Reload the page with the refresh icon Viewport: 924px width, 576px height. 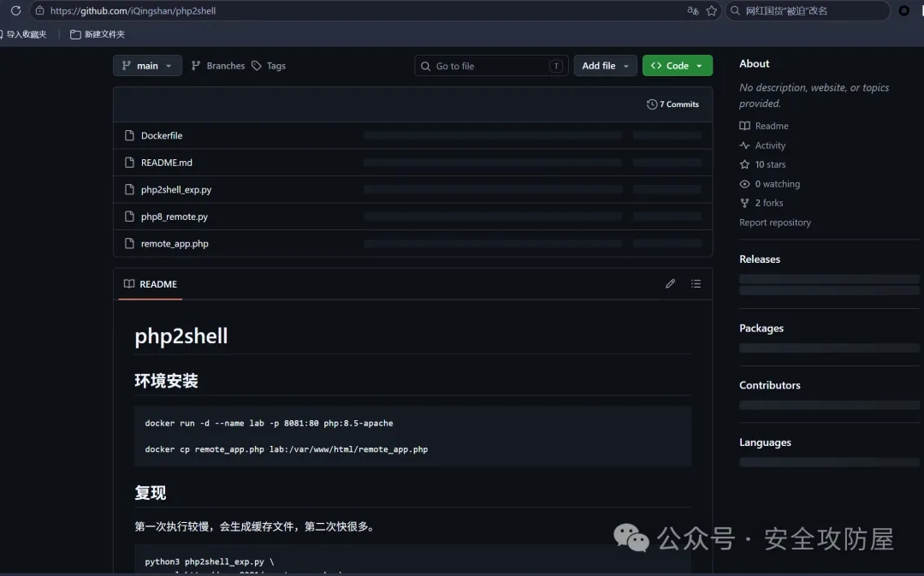[16, 10]
